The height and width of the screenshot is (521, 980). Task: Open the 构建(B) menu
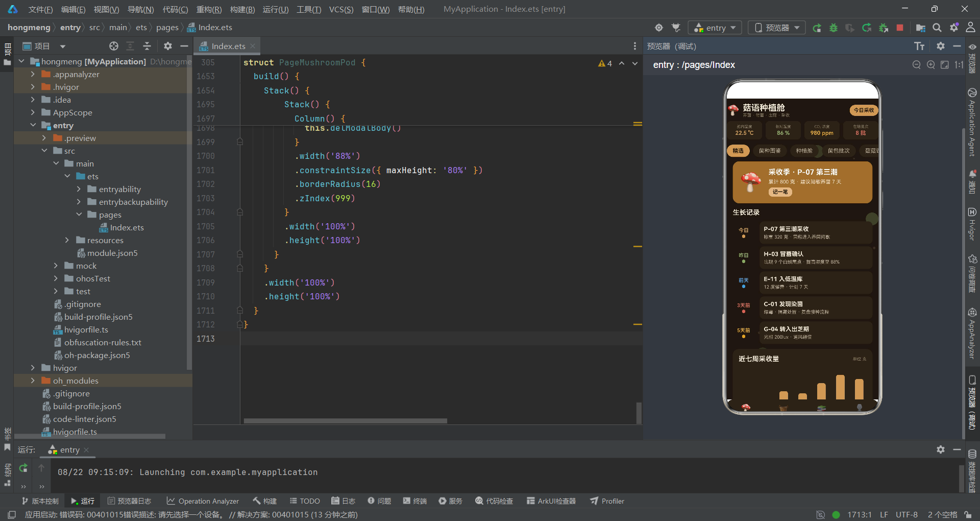242,9
